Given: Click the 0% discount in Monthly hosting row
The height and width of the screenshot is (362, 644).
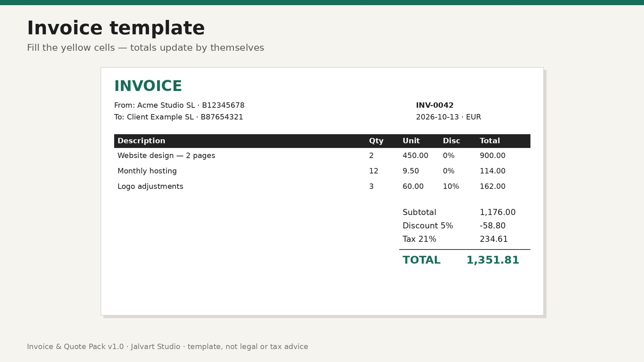Looking at the screenshot, I should [449, 171].
